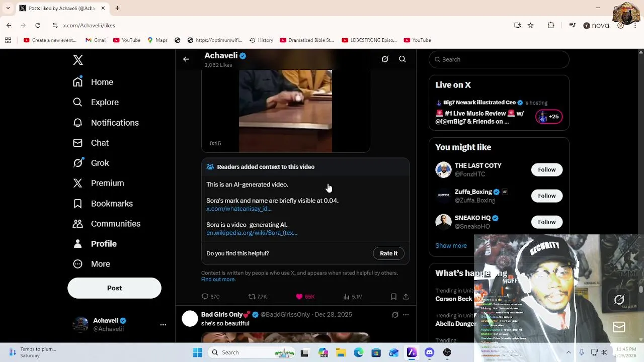Open Grok from the sidebar
Viewport: 644px width, 362px height.
pyautogui.click(x=91, y=163)
